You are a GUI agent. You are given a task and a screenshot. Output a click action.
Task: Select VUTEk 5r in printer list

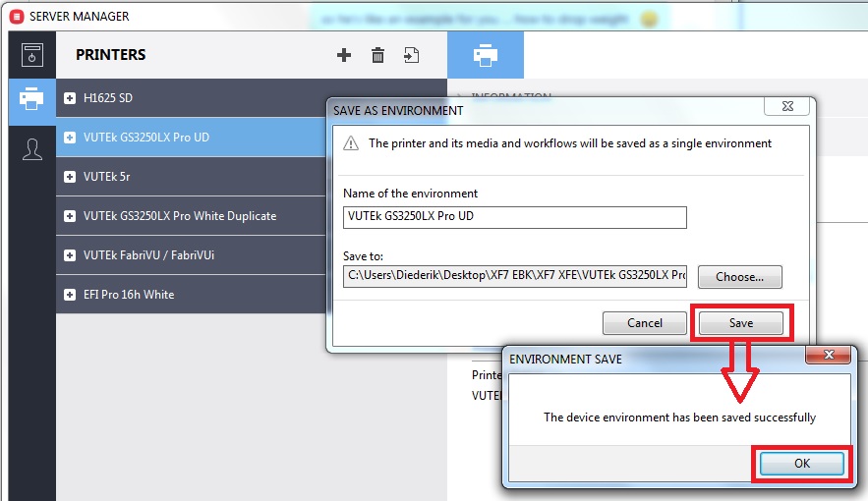191,177
